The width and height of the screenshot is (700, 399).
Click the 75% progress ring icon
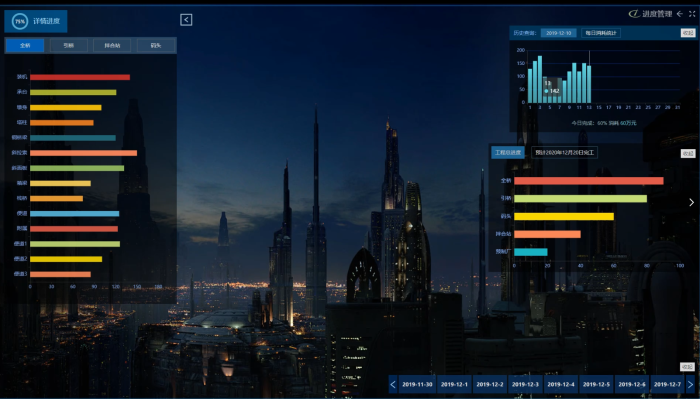click(20, 21)
